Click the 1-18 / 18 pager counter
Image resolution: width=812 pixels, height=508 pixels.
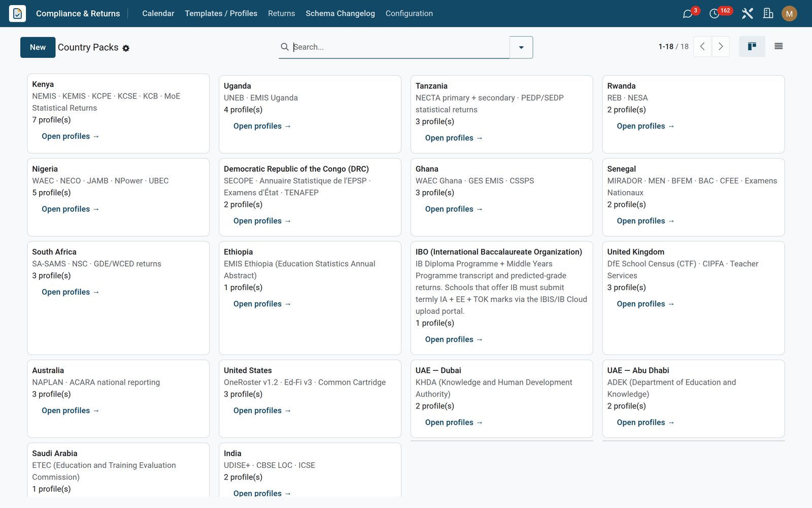(x=673, y=47)
